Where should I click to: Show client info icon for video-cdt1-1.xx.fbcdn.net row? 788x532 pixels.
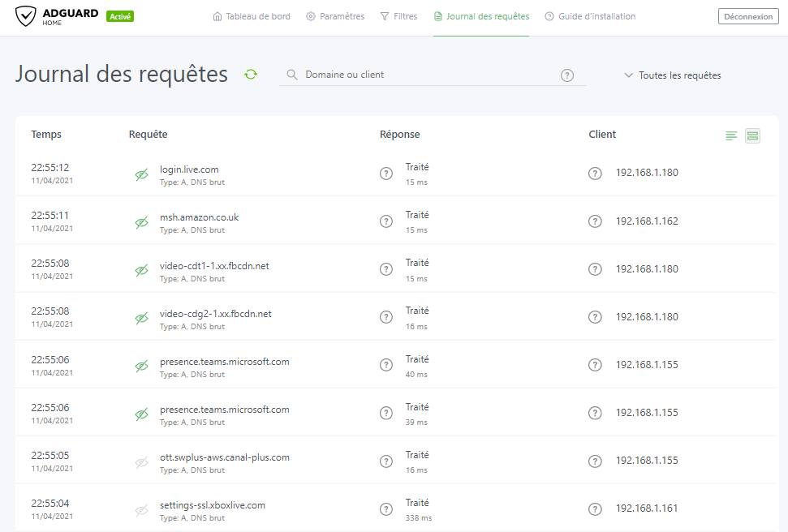coord(595,269)
